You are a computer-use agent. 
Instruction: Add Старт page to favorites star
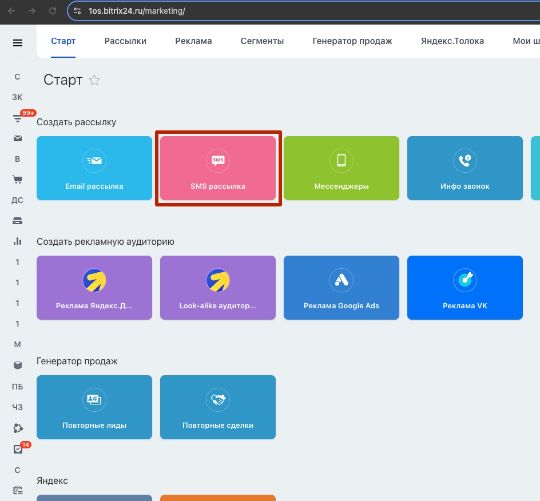[x=94, y=80]
